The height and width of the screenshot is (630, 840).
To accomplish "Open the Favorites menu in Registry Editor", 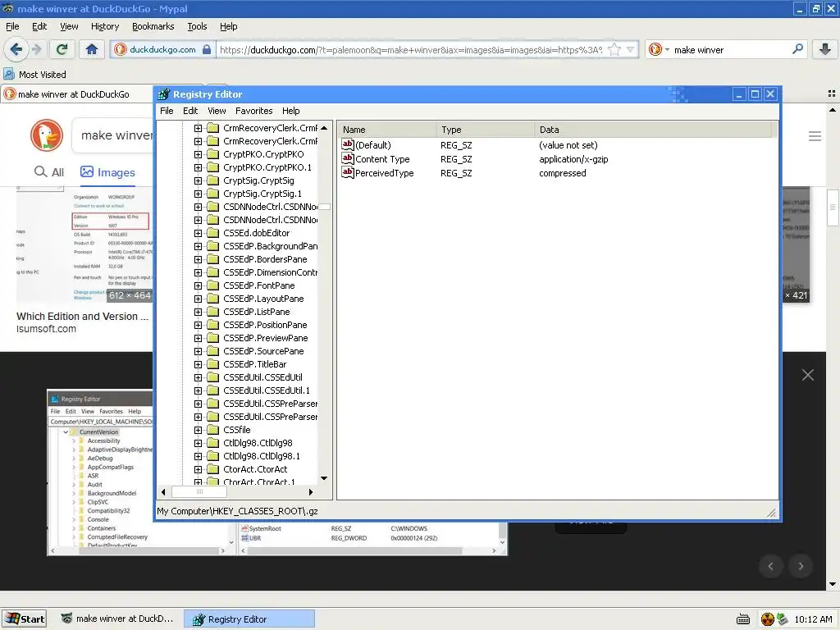I will (254, 111).
